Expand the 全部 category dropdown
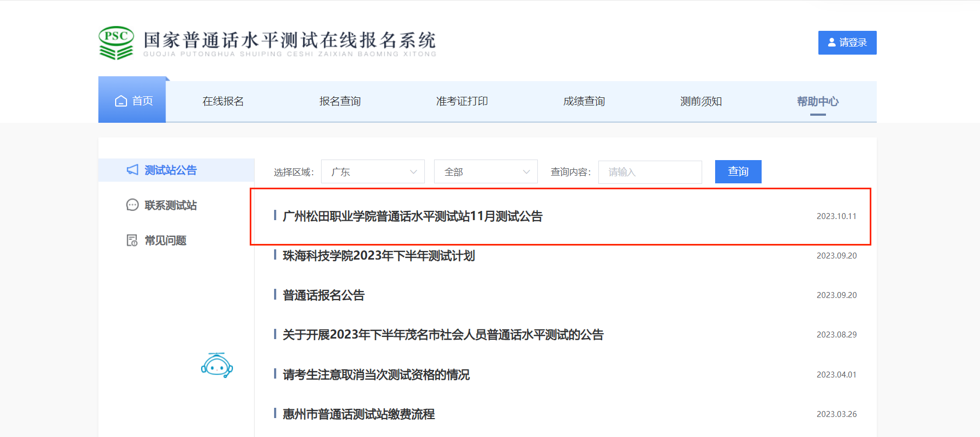The image size is (980, 437). click(x=486, y=172)
